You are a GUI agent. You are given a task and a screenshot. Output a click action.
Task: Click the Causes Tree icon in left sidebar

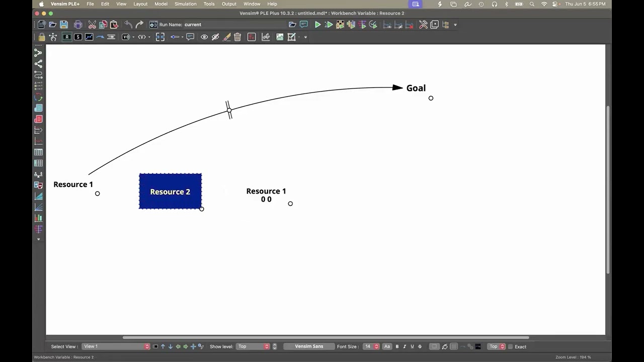click(38, 53)
